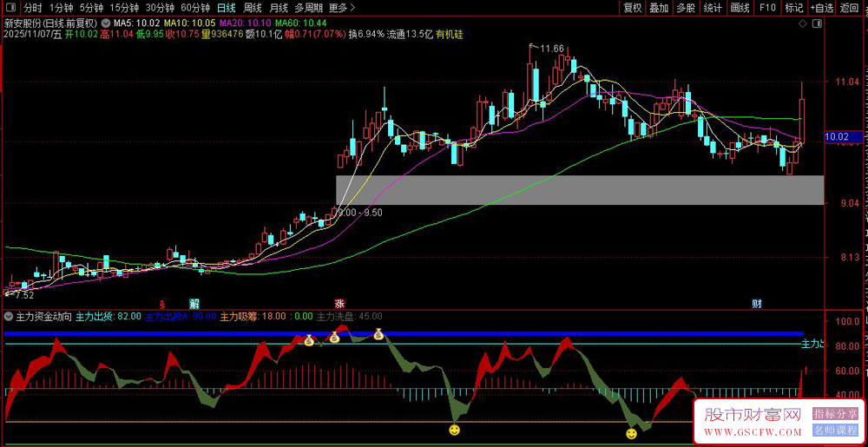Click the MA60: 10.44 label
Screen dimensions: 868x447
coord(301,23)
